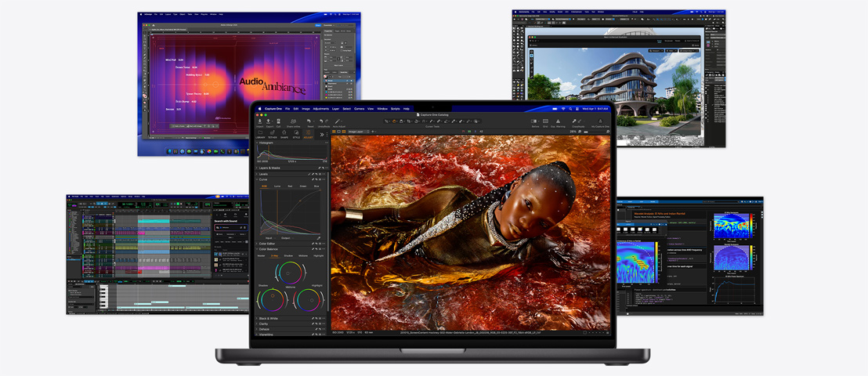Open the Layer menu

coord(335,109)
